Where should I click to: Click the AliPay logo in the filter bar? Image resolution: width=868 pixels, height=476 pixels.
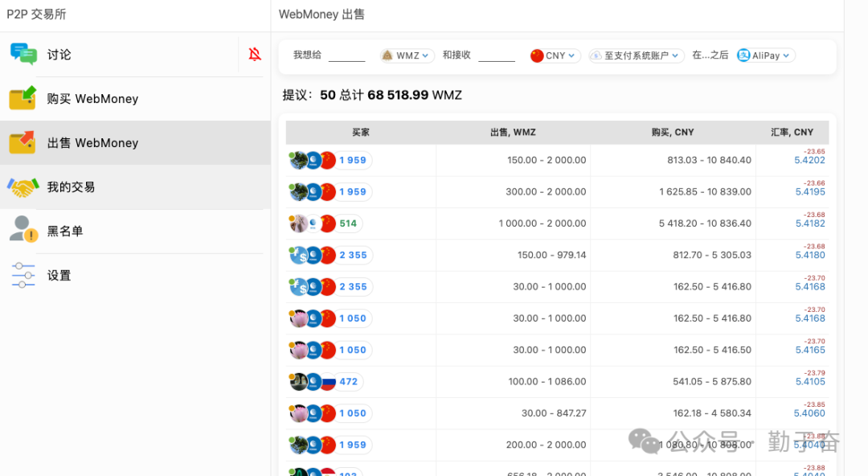[742, 55]
